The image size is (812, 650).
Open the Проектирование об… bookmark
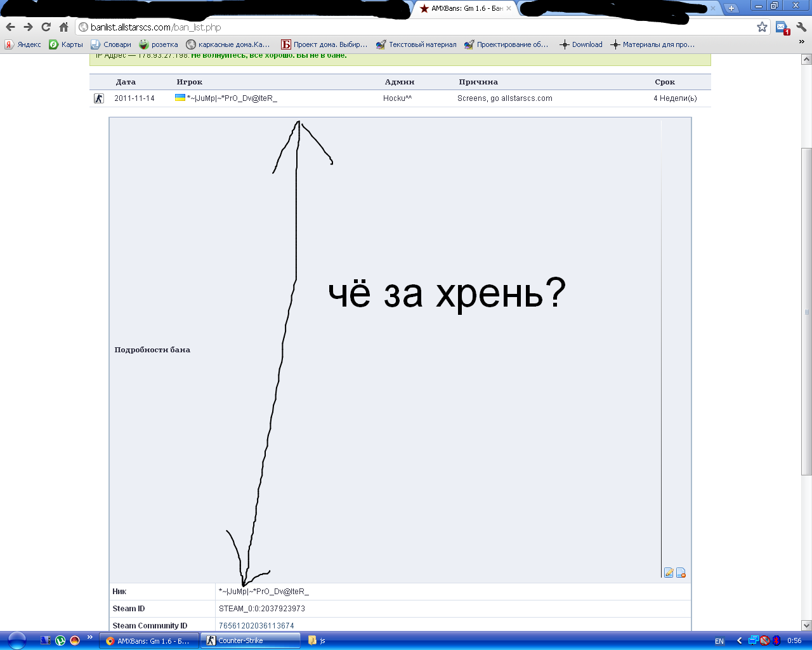click(x=506, y=44)
